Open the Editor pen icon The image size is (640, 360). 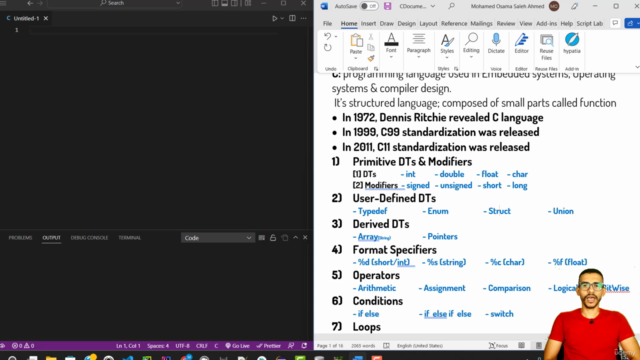pyautogui.click(x=521, y=40)
